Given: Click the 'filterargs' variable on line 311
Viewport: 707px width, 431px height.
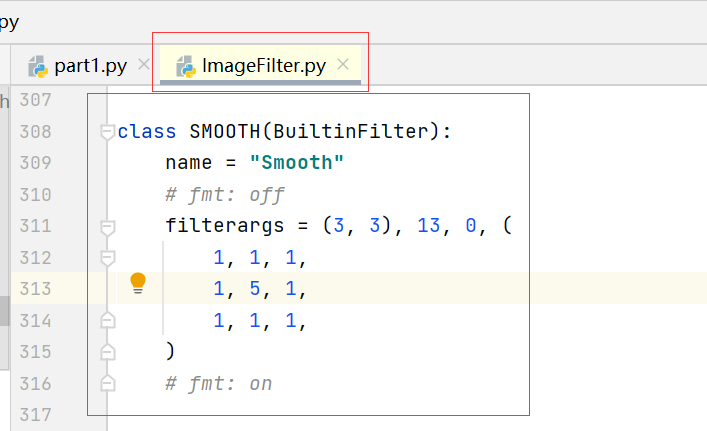Looking at the screenshot, I should pyautogui.click(x=225, y=226).
